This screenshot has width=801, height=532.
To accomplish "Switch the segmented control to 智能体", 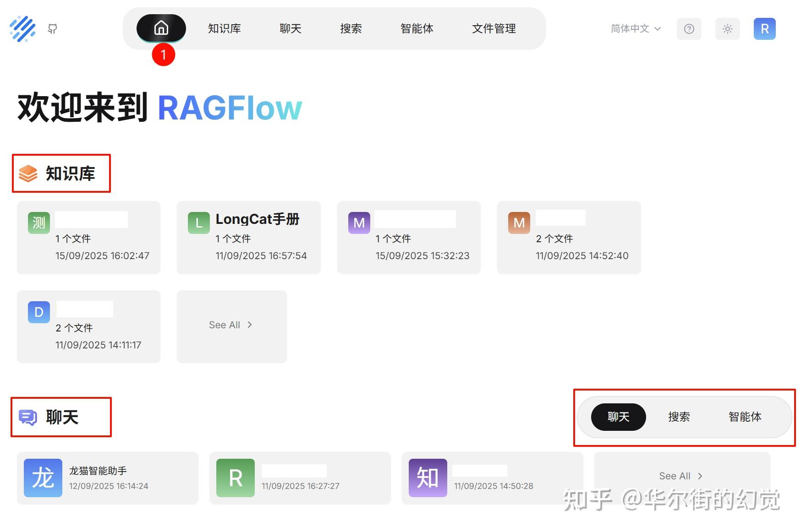I will (x=745, y=417).
